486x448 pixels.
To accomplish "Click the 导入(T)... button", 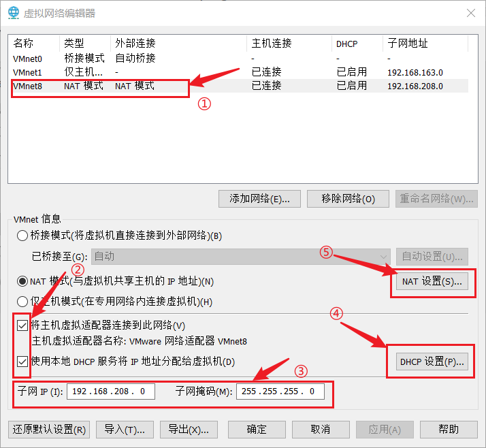I will [x=125, y=430].
